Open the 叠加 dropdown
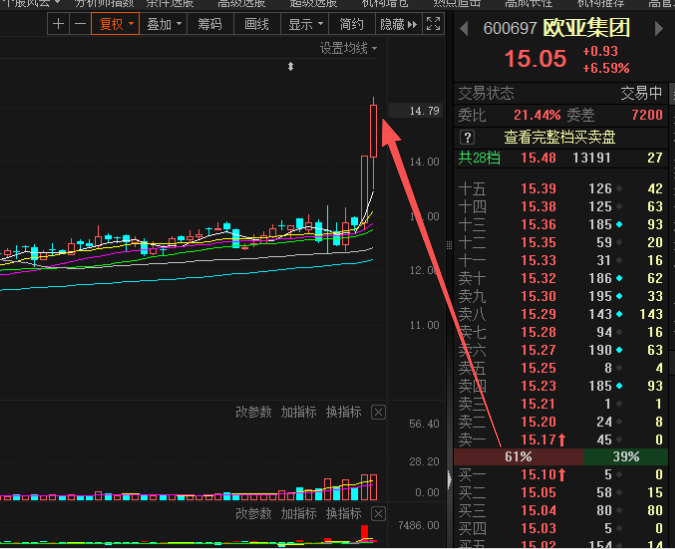This screenshot has width=675, height=549. [164, 24]
